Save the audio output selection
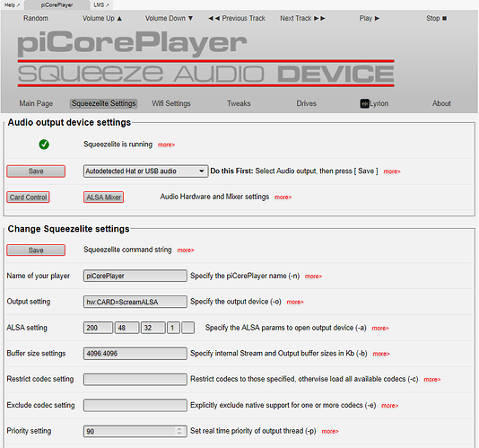The width and height of the screenshot is (479, 448). pos(36,171)
